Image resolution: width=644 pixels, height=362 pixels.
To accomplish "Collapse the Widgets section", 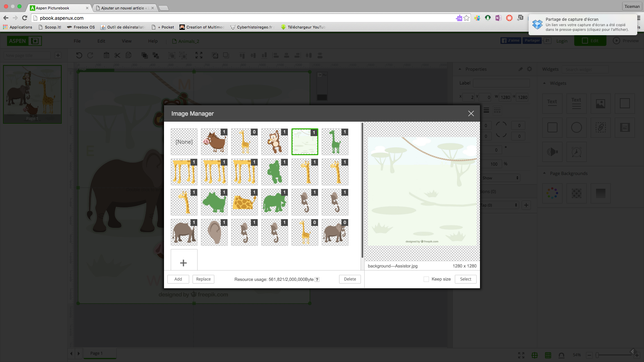I will coord(544,83).
